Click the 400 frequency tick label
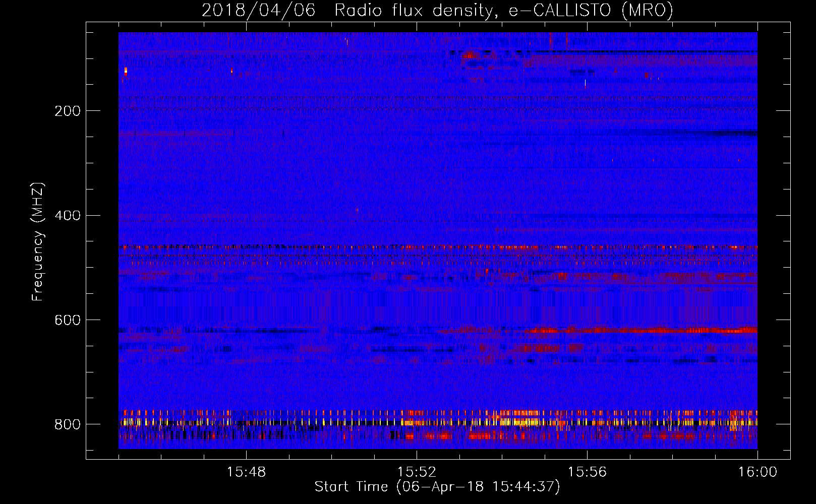 67,216
